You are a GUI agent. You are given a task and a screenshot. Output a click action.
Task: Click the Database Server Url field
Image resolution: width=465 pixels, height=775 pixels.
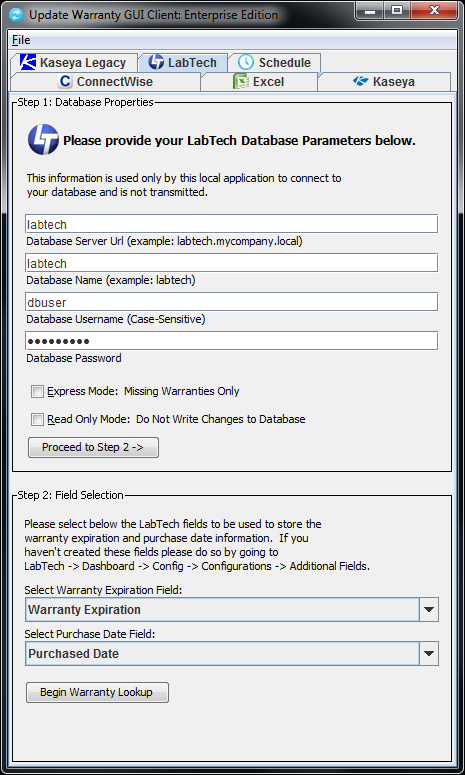[x=231, y=223]
